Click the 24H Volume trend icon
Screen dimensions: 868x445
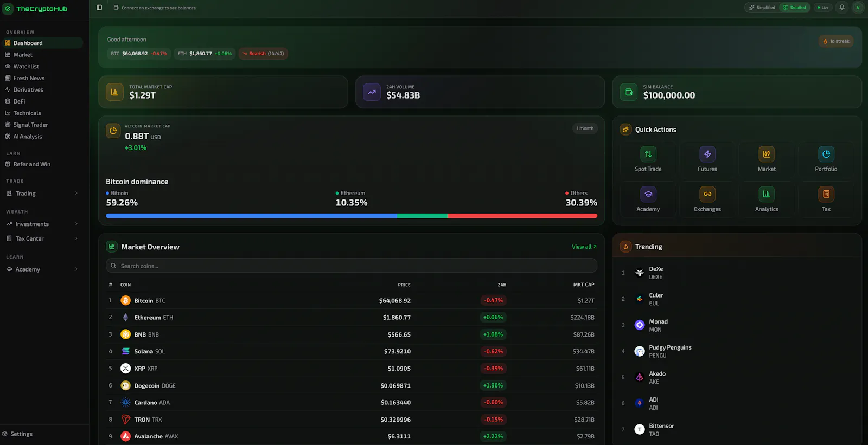click(372, 92)
